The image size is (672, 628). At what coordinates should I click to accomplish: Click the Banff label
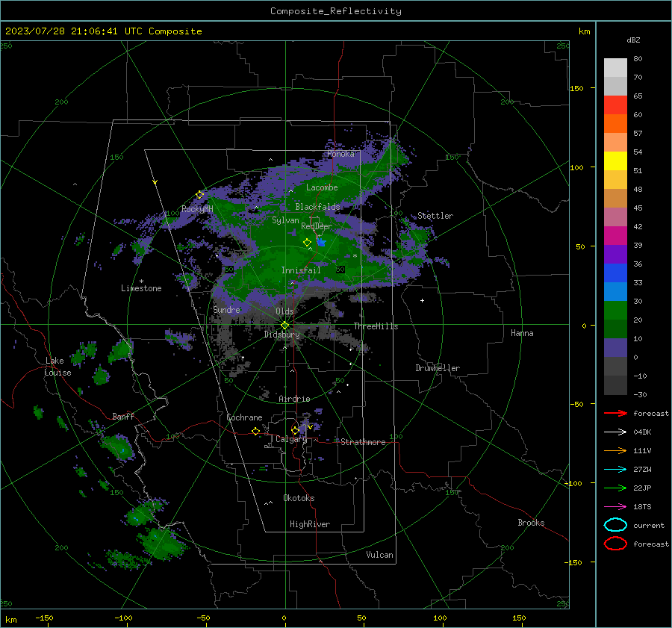(x=123, y=417)
